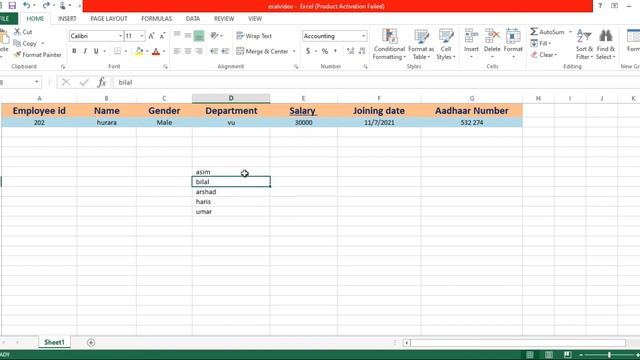The image size is (640, 360).
Task: Open the number format Accounting dropdown
Action: [x=363, y=36]
